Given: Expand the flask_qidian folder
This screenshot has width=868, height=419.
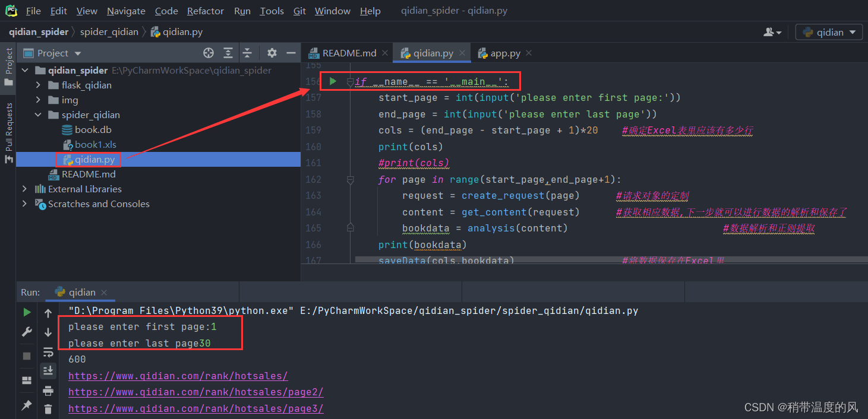Looking at the screenshot, I should (x=38, y=85).
